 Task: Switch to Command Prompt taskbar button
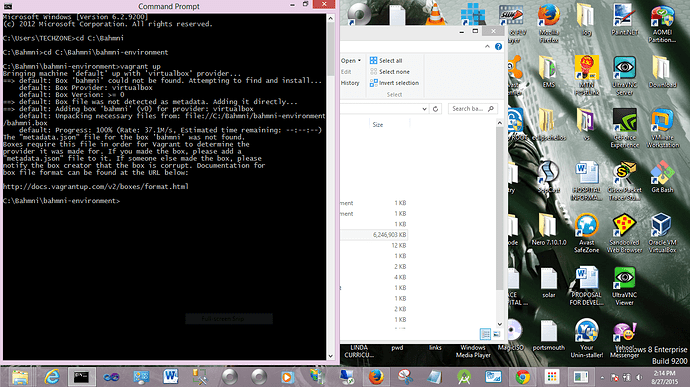tap(81, 377)
